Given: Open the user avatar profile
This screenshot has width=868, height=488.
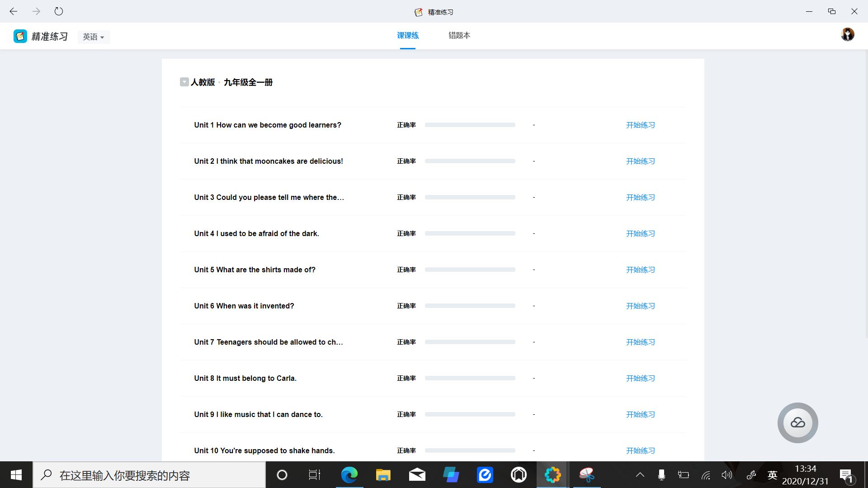Looking at the screenshot, I should pyautogui.click(x=848, y=34).
